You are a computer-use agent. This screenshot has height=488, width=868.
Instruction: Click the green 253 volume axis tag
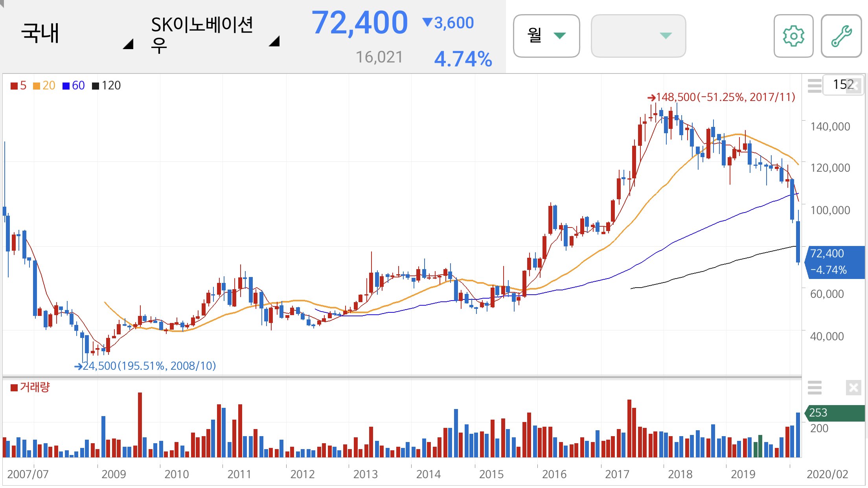point(834,413)
